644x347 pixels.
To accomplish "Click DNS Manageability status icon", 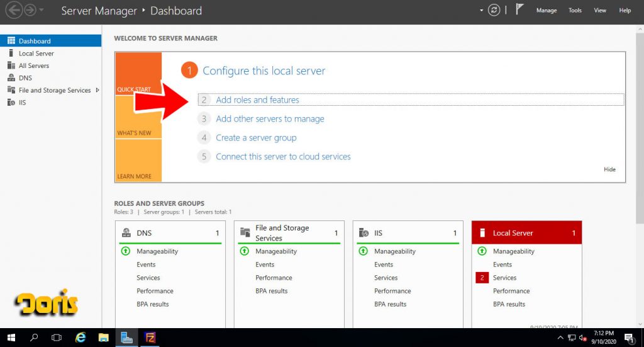I will point(126,251).
